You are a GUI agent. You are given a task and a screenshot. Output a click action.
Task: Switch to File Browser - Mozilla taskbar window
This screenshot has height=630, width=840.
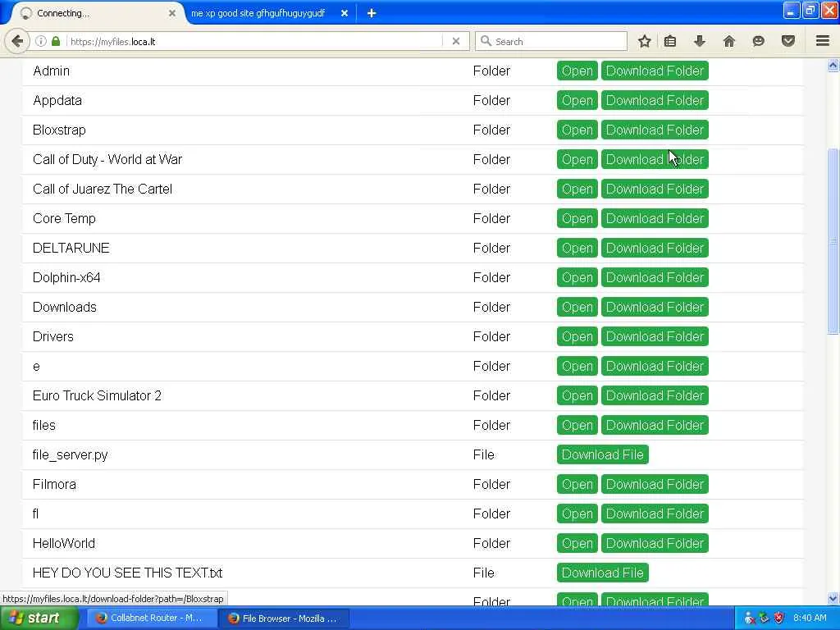click(284, 619)
